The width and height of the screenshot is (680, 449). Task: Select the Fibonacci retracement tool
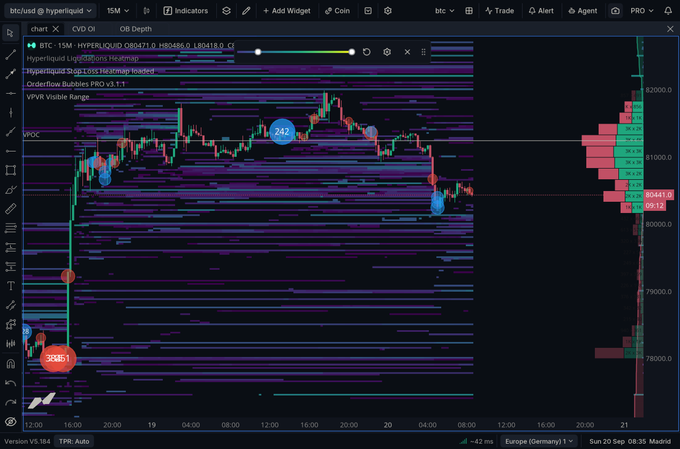[x=10, y=228]
